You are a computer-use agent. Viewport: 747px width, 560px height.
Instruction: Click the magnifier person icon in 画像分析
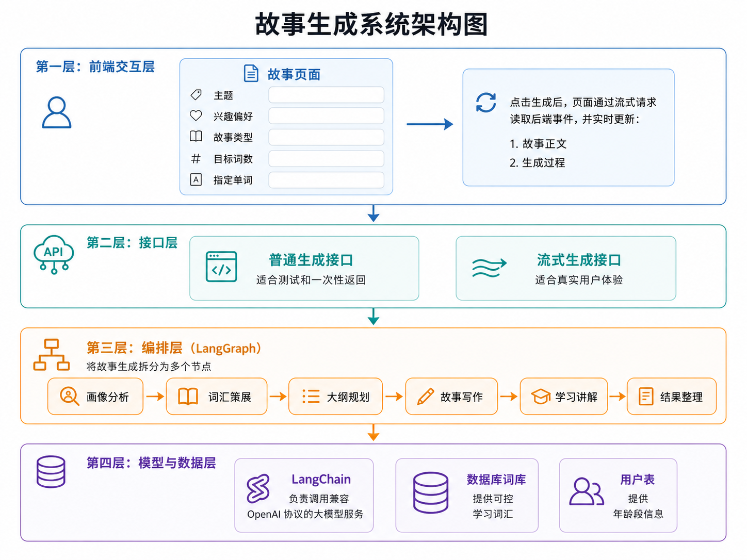click(x=69, y=396)
